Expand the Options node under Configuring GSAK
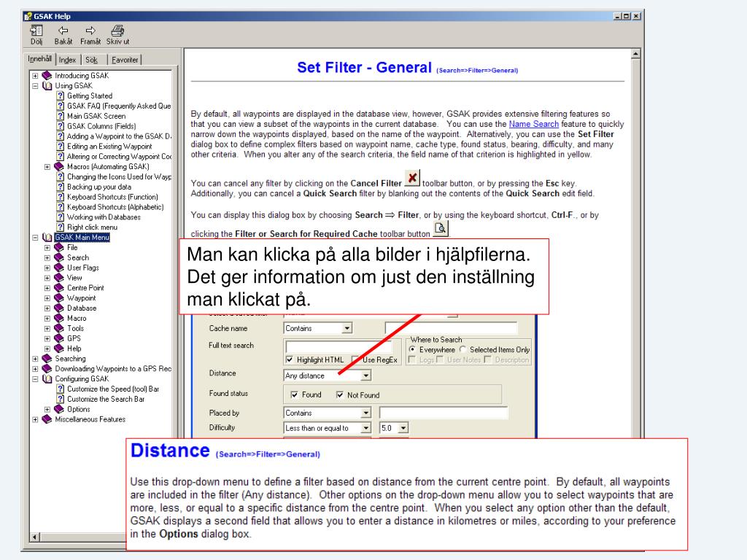 [47, 409]
